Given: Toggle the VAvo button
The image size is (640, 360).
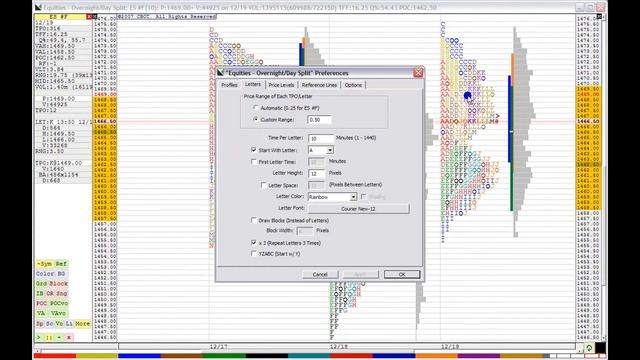Looking at the screenshot, I should 58,313.
